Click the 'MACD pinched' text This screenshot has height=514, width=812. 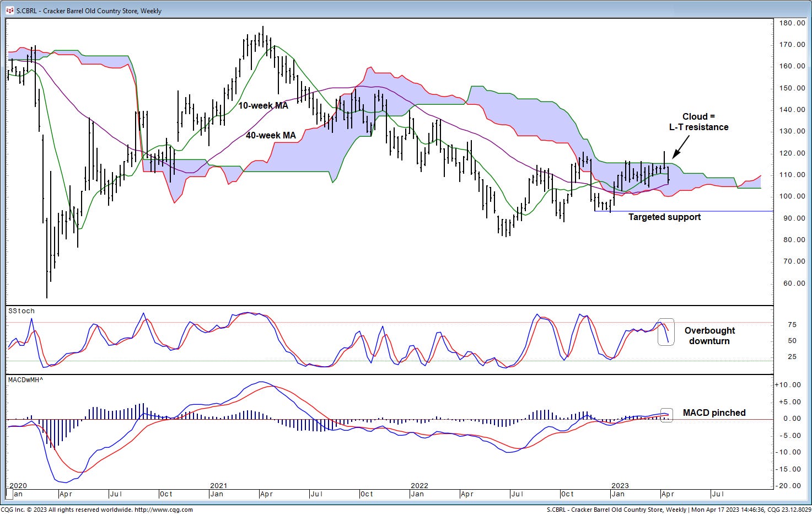click(x=714, y=413)
